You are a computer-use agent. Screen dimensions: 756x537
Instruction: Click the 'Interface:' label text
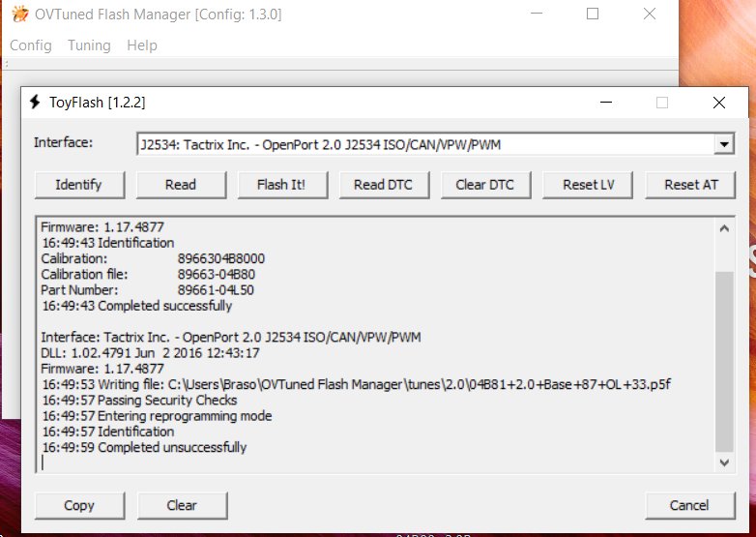tap(63, 143)
